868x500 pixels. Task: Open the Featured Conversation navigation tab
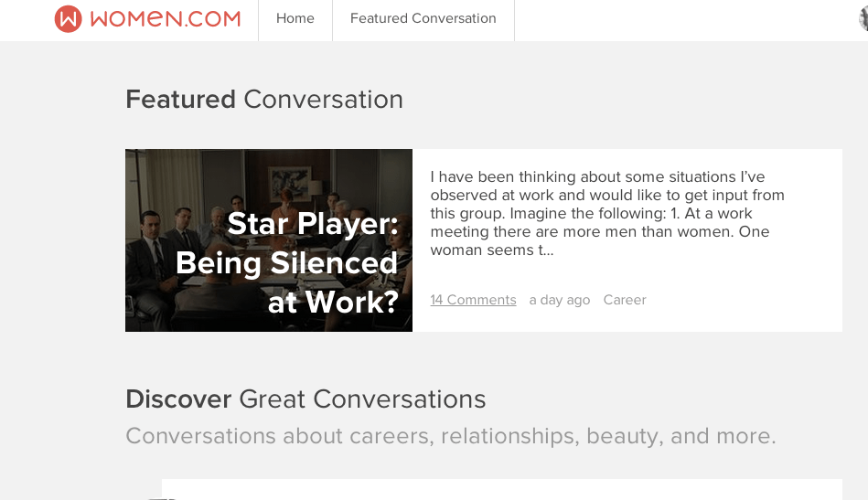point(423,19)
